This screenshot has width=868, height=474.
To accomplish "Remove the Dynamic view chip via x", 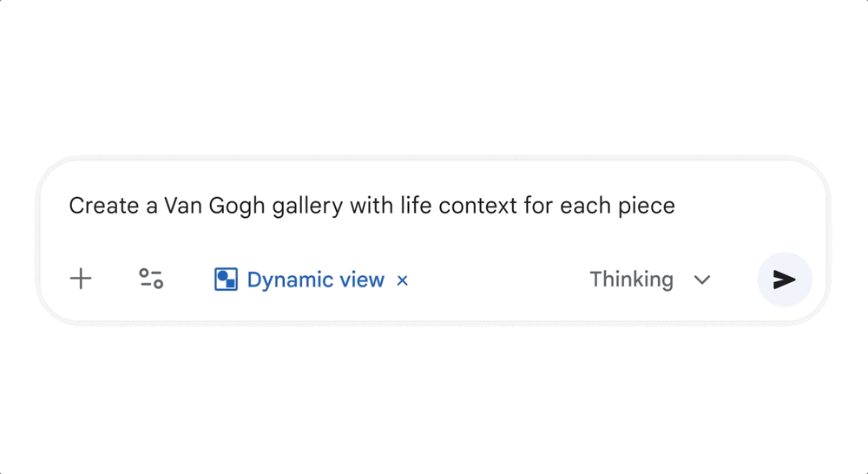I will (402, 280).
